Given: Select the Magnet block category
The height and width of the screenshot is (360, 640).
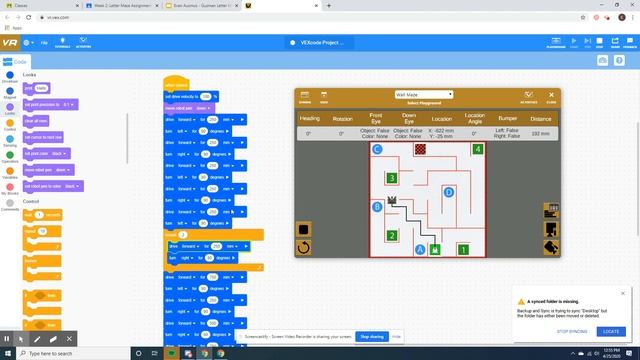Looking at the screenshot, I should point(10,93).
